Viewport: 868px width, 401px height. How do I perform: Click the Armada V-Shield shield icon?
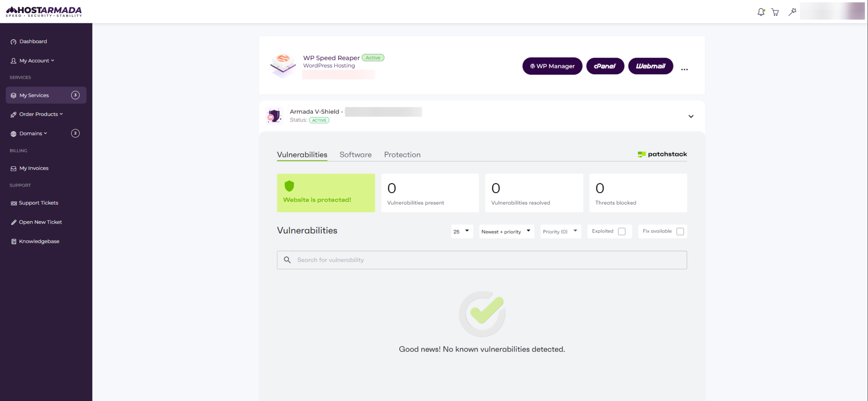pyautogui.click(x=274, y=115)
